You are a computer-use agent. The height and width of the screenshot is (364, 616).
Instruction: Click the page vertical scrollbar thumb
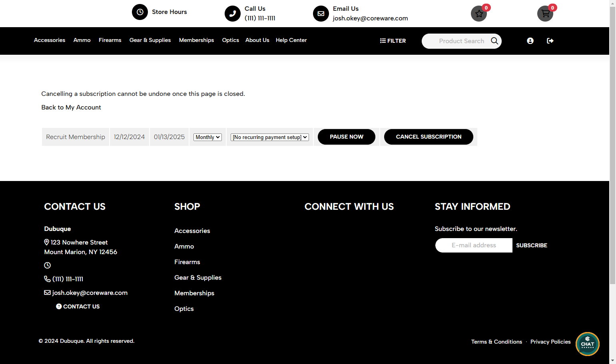click(x=612, y=145)
